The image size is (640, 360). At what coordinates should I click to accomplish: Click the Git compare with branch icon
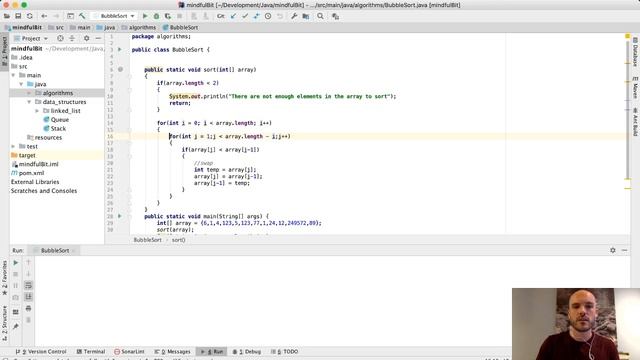[x=256, y=16]
